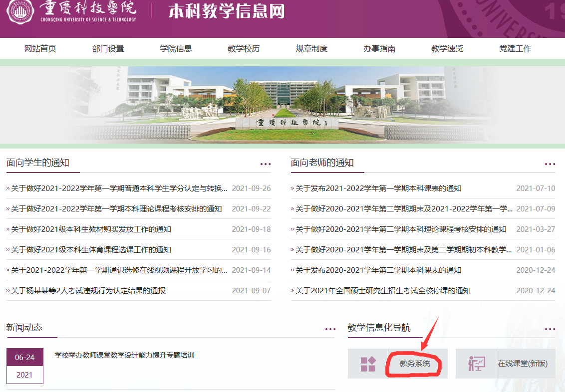This screenshot has width=565, height=392.
Task: Open more 教学信息化导航 via dots icon
Action: (x=550, y=329)
